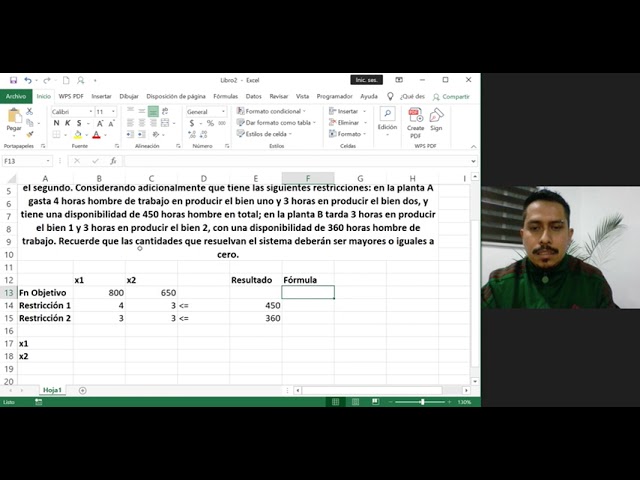Image resolution: width=640 pixels, height=480 pixels.
Task: Copy the selected cells
Action: click(x=29, y=122)
